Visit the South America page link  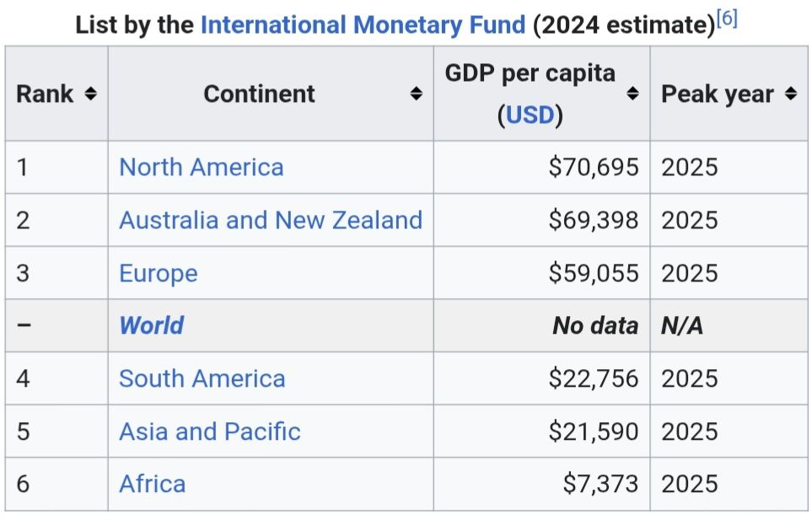202,378
